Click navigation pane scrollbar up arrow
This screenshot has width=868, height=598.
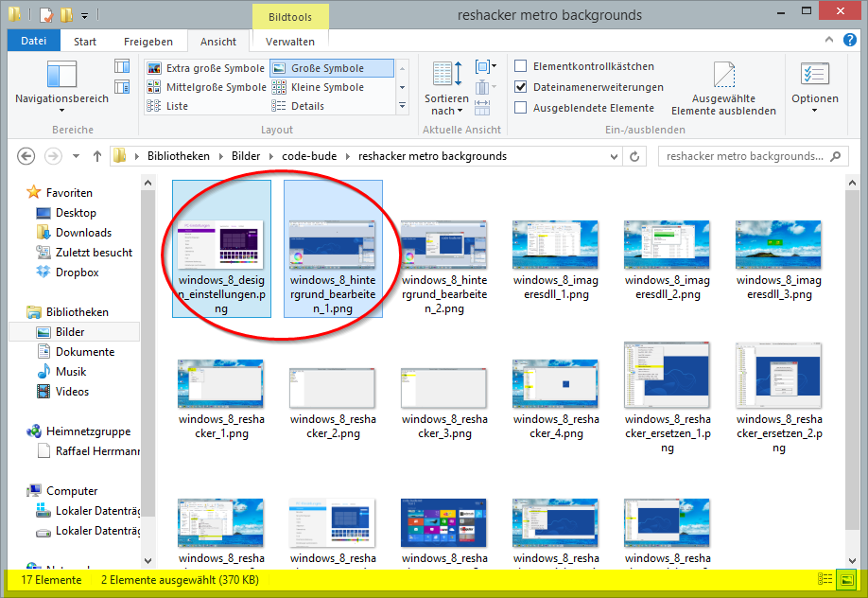click(148, 183)
